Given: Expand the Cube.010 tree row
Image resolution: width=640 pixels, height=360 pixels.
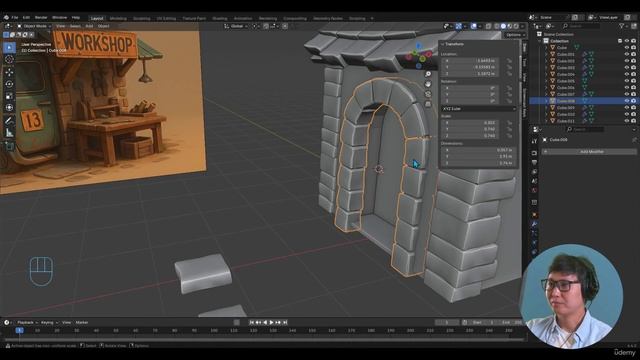Looking at the screenshot, I should [547, 114].
